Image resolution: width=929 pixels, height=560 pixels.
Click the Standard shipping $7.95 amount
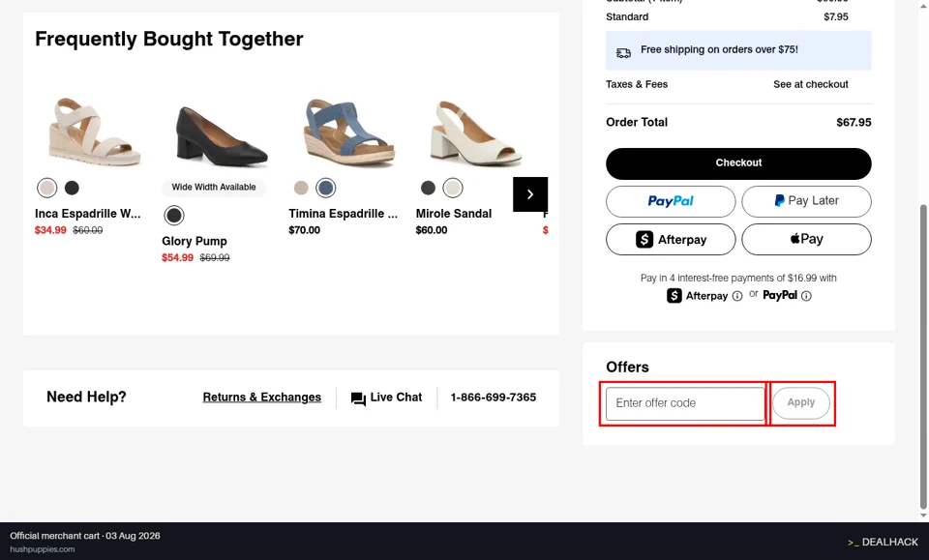[x=836, y=17]
